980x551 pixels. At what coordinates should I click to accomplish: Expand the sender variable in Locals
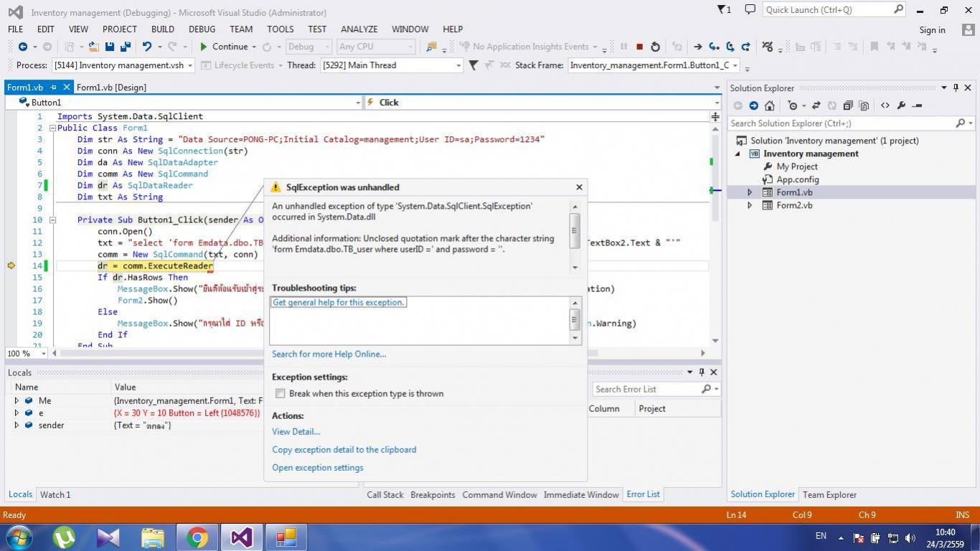[x=17, y=425]
